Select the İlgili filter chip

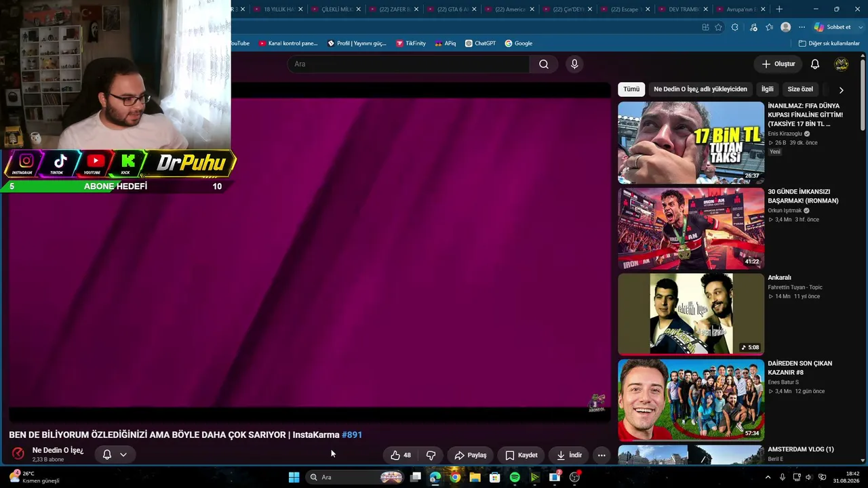click(x=767, y=89)
